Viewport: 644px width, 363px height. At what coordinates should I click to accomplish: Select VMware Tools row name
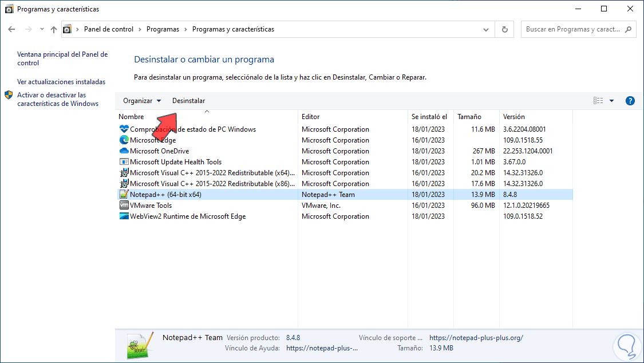pyautogui.click(x=151, y=206)
